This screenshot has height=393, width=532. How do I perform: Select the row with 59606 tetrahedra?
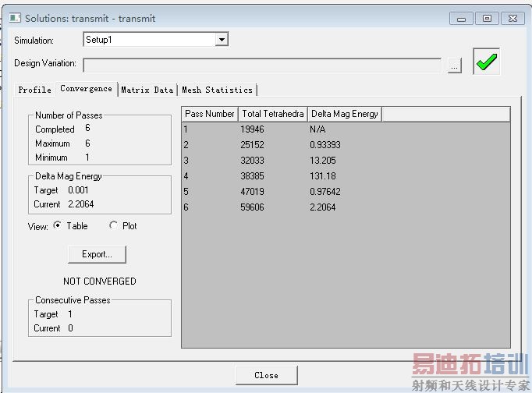pyautogui.click(x=346, y=207)
